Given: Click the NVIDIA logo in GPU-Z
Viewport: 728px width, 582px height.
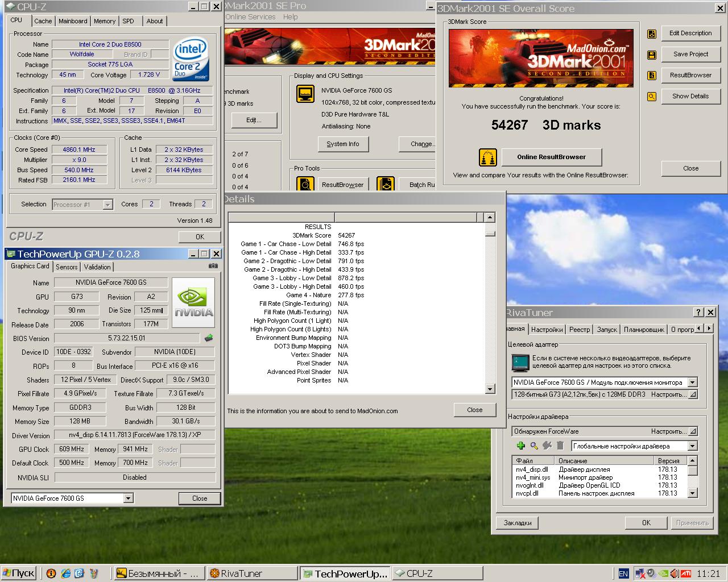Looking at the screenshot, I should pyautogui.click(x=193, y=302).
